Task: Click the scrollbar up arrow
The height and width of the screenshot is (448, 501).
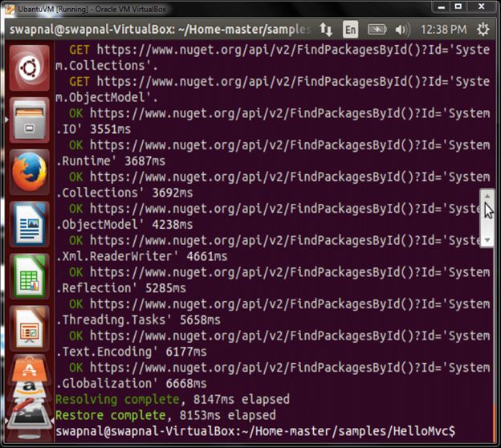Action: coord(487,196)
